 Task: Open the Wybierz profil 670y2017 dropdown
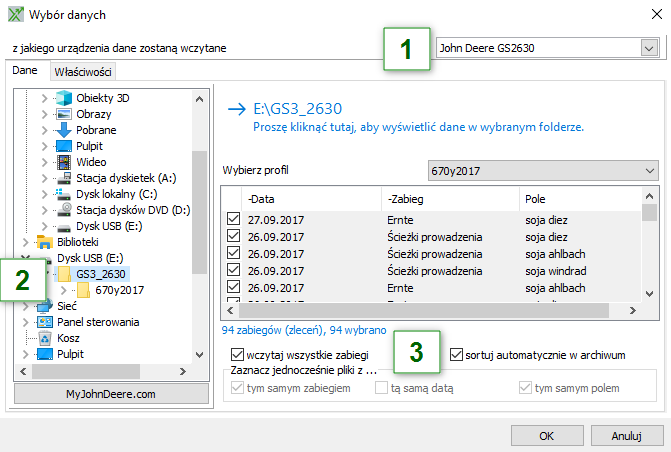click(650, 171)
